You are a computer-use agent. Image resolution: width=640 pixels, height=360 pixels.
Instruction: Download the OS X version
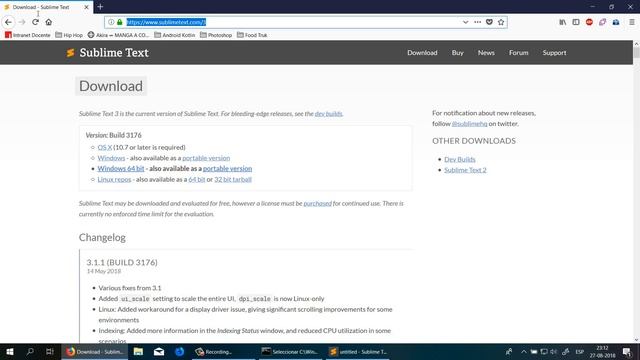tap(104, 147)
